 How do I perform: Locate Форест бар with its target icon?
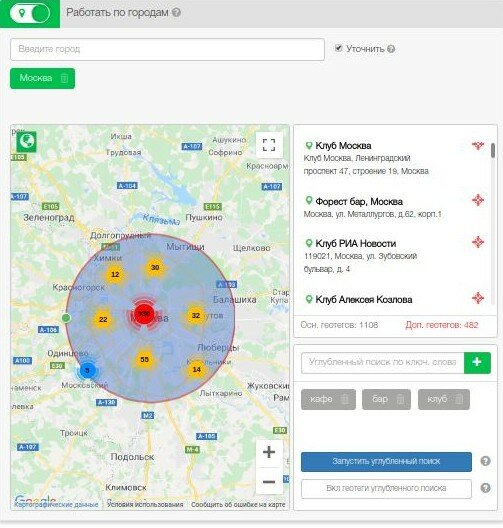(x=478, y=200)
